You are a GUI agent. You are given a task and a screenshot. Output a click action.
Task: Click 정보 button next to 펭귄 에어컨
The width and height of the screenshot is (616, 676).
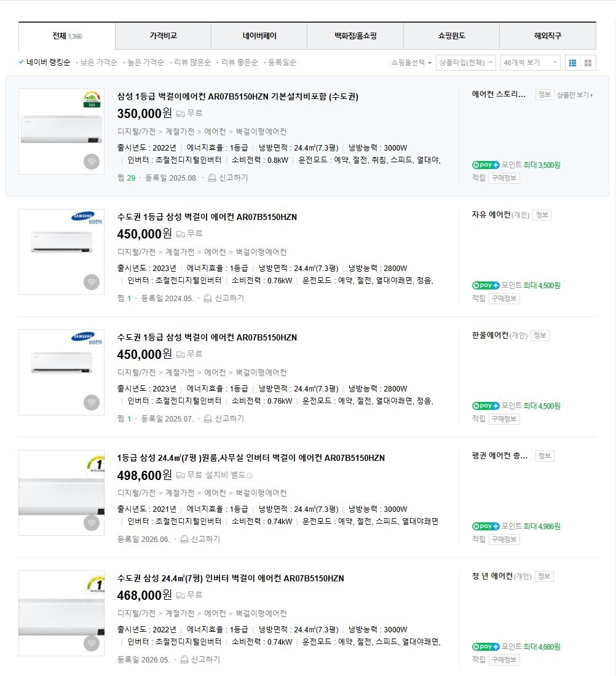545,456
